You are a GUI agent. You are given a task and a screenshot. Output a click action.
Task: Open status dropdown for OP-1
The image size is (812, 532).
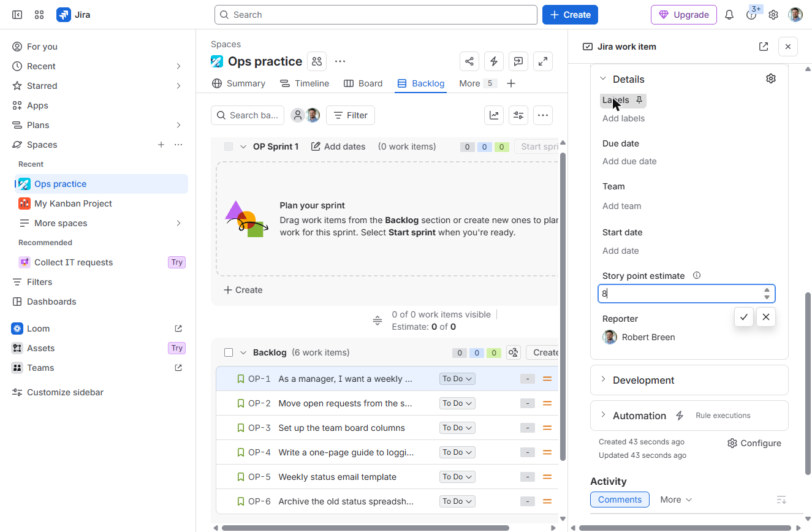[x=457, y=379]
